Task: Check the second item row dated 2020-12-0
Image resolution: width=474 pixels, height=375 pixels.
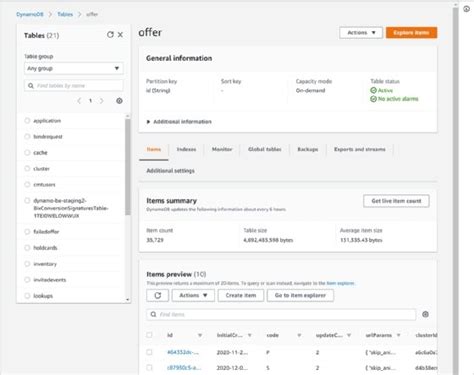Action: click(x=149, y=367)
